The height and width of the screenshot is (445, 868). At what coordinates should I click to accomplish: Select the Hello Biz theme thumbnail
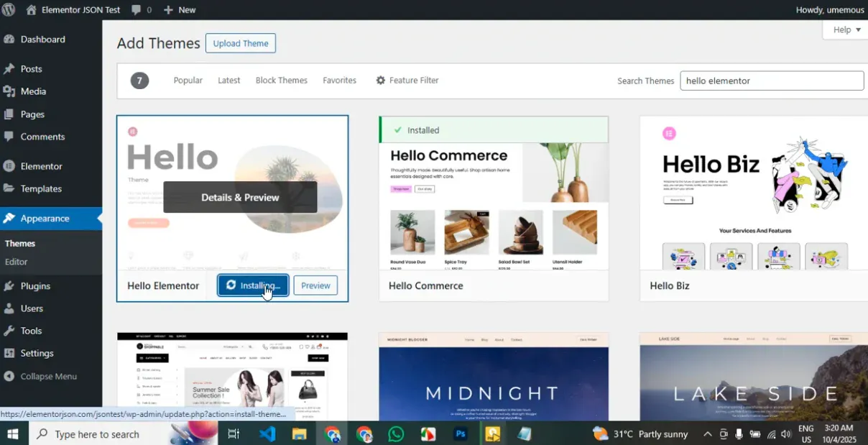(753, 193)
